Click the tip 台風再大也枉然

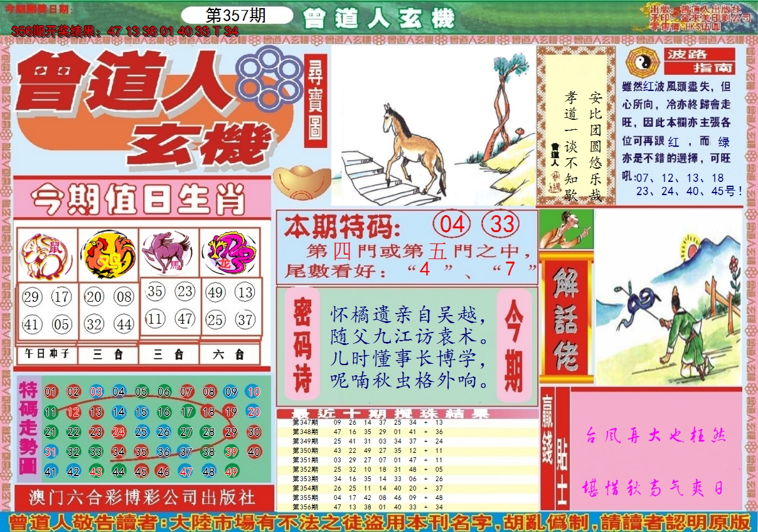655,435
